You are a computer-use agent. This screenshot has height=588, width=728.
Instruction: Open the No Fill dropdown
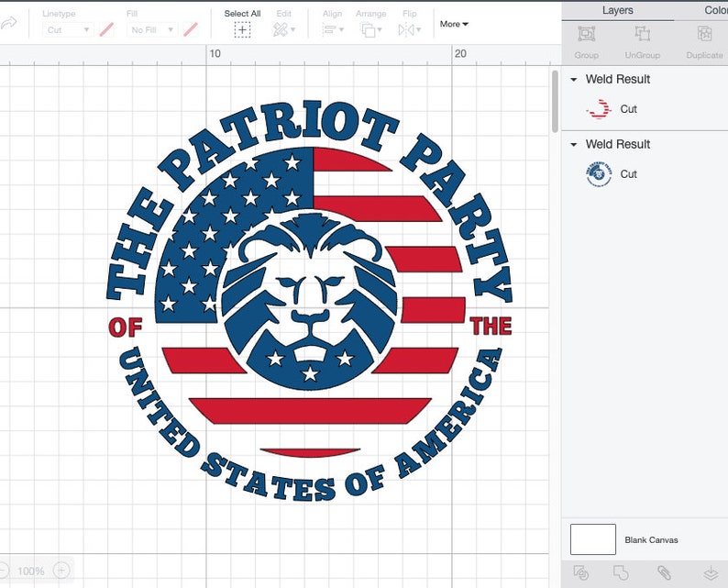tap(152, 30)
